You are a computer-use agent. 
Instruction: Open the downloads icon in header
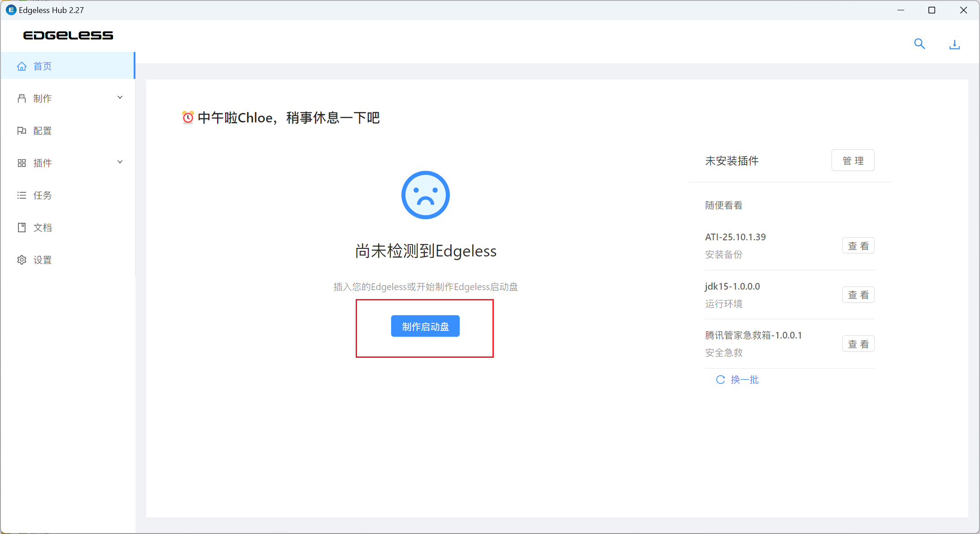click(954, 44)
